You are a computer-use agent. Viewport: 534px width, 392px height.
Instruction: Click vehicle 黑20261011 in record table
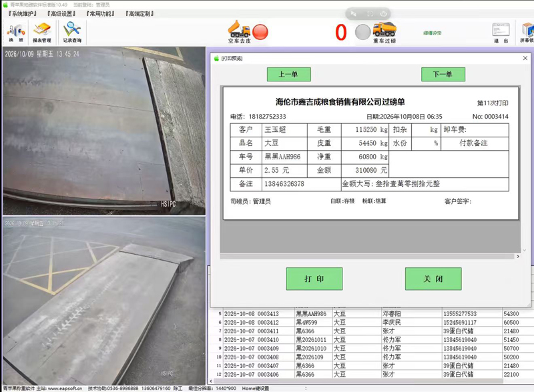coord(311,339)
